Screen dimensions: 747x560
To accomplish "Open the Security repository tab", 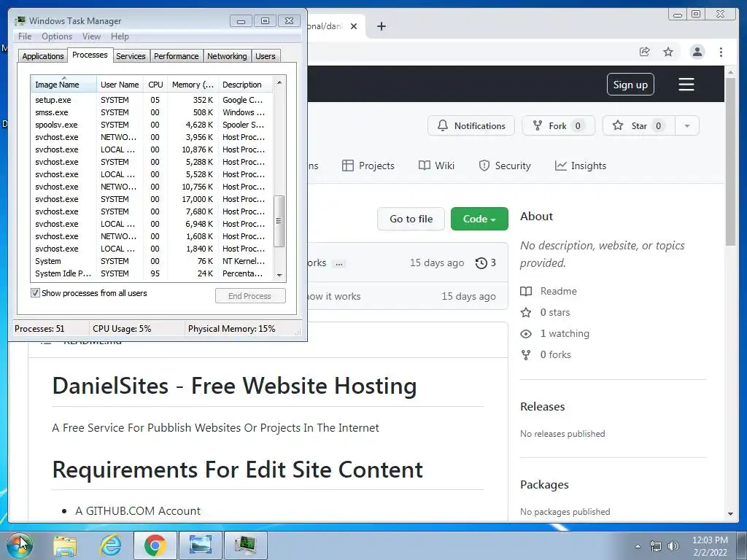I will point(505,166).
